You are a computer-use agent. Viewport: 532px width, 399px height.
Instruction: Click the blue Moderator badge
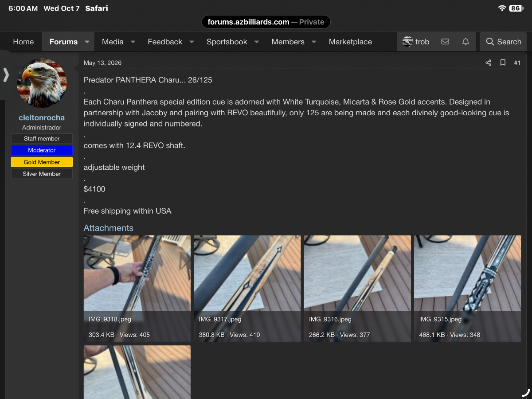pos(42,150)
